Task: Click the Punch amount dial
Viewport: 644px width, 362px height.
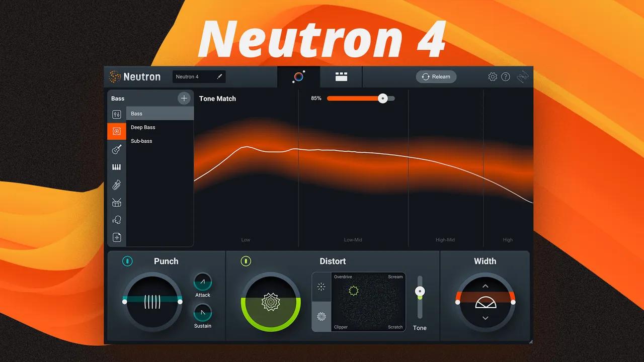Action: pyautogui.click(x=153, y=301)
